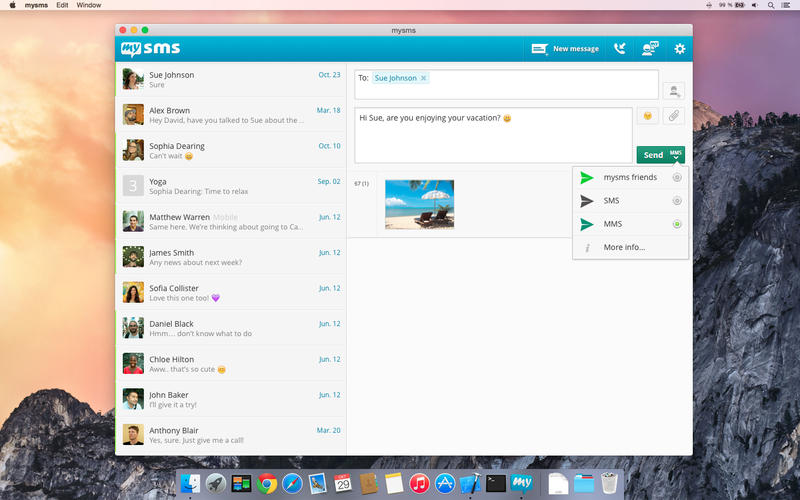Attach a file with the paperclip
Viewport: 800px width, 500px height.
[674, 116]
